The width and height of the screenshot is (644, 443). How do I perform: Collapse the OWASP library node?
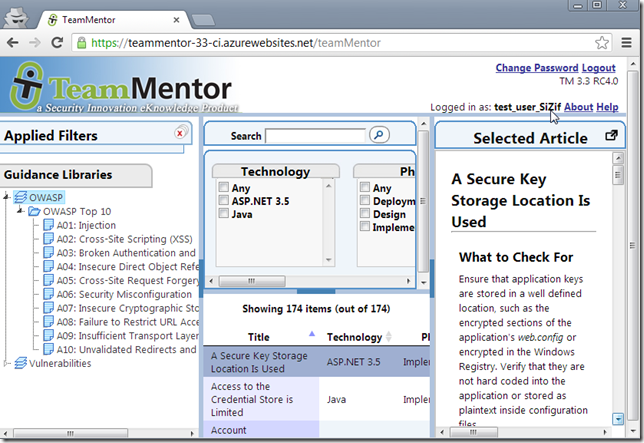pos(6,197)
